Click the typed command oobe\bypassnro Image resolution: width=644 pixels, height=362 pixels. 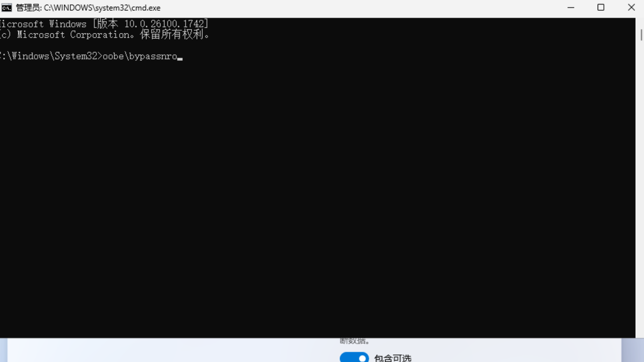140,56
